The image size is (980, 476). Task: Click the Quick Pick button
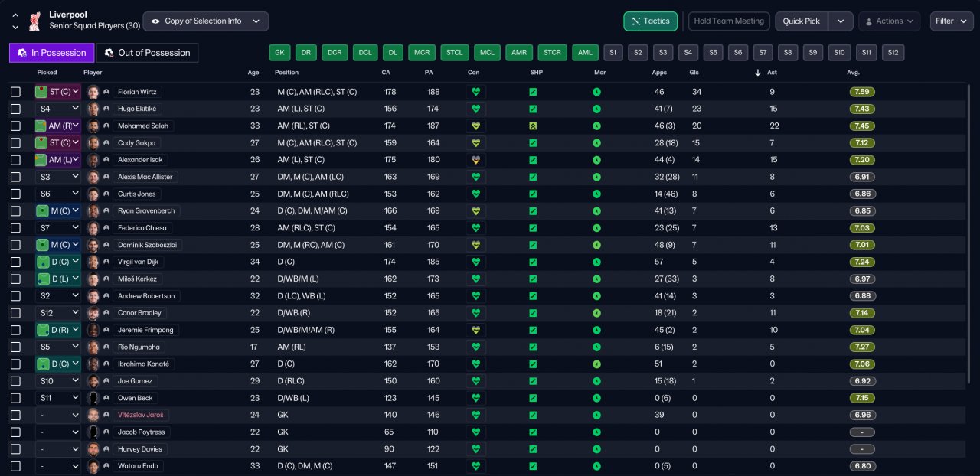pyautogui.click(x=802, y=21)
